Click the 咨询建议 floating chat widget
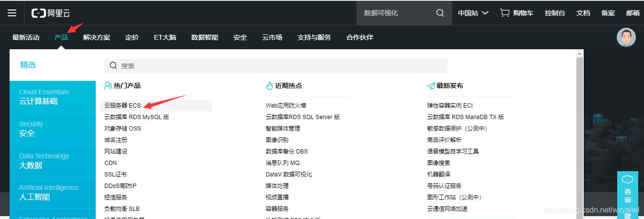Image resolution: width=644 pixels, height=219 pixels. [627, 195]
